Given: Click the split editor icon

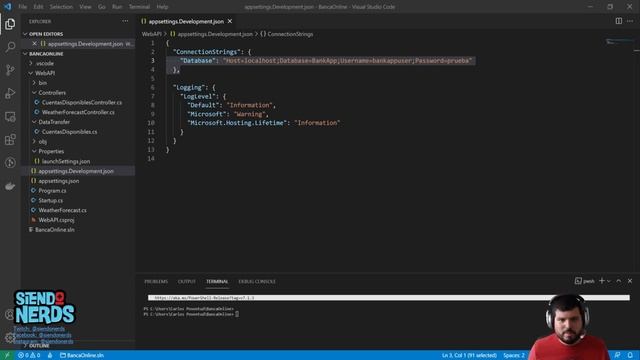Looking at the screenshot, I should pyautogui.click(x=619, y=21).
